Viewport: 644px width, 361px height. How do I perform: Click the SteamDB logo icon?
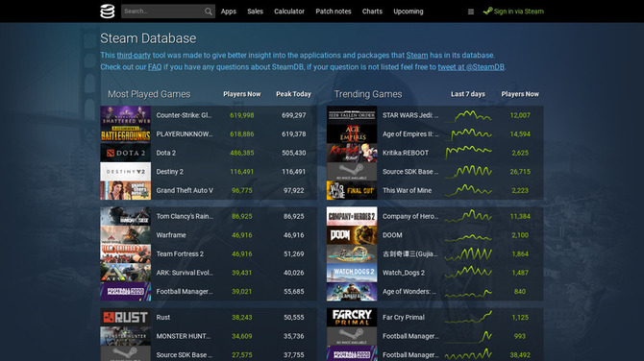point(108,12)
